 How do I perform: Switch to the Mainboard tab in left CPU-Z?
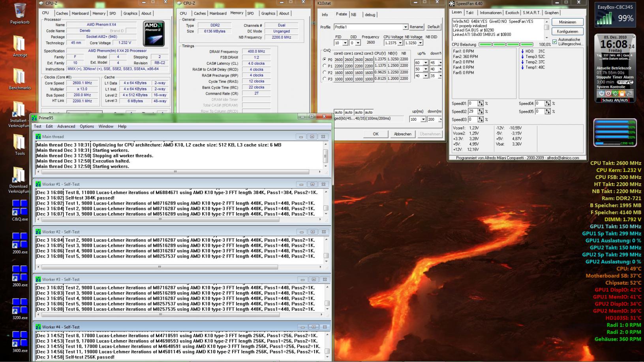click(x=80, y=13)
